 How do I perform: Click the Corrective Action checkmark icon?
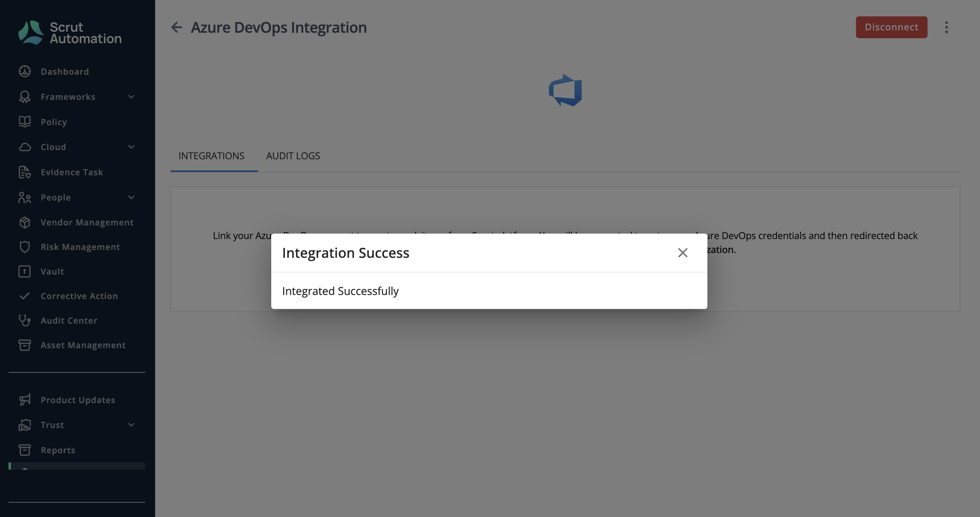tap(25, 296)
